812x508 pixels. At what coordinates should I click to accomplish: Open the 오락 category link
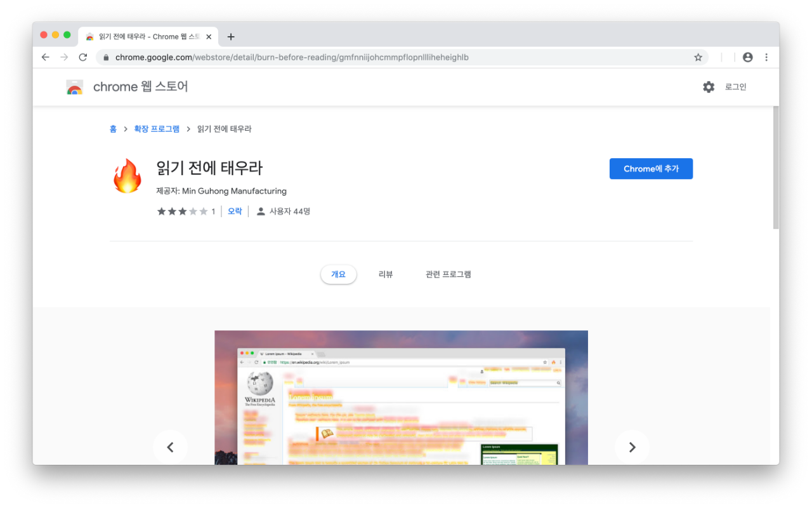tap(235, 211)
